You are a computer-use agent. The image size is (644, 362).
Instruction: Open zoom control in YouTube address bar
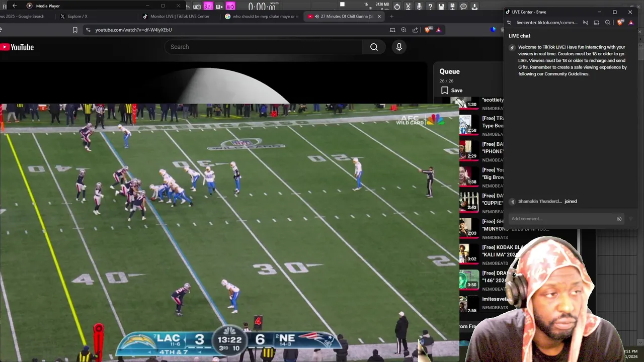tap(404, 30)
